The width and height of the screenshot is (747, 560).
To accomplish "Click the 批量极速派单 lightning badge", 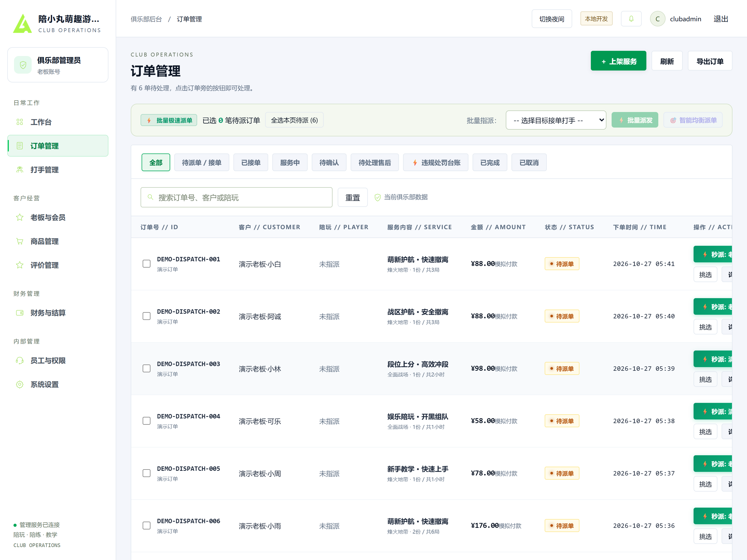I will pos(169,120).
